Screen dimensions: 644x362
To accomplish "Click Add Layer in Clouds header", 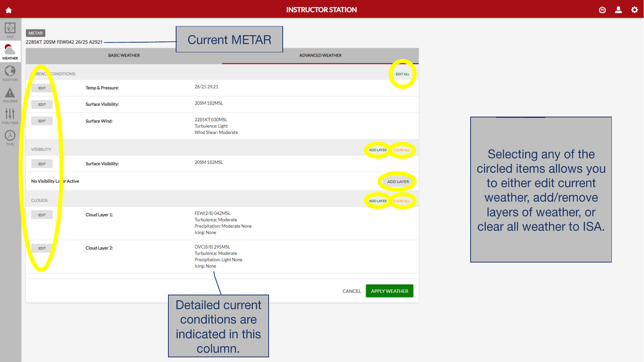I will click(x=378, y=201).
